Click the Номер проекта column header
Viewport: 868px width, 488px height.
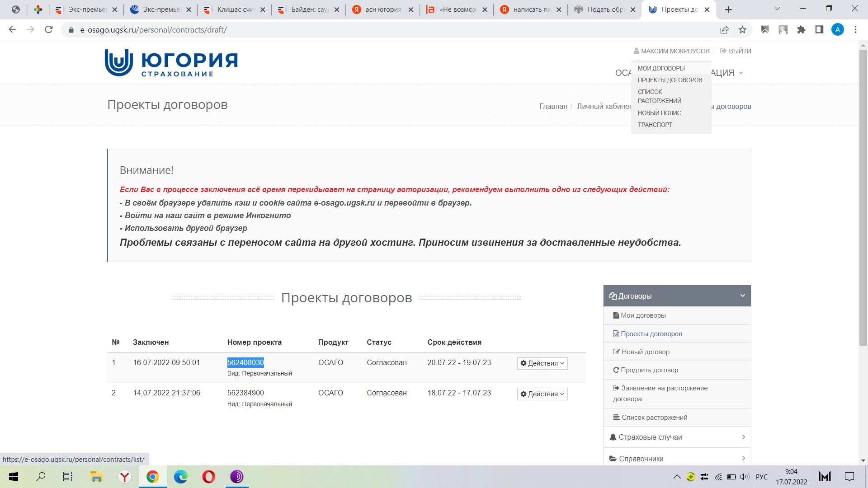tap(254, 342)
